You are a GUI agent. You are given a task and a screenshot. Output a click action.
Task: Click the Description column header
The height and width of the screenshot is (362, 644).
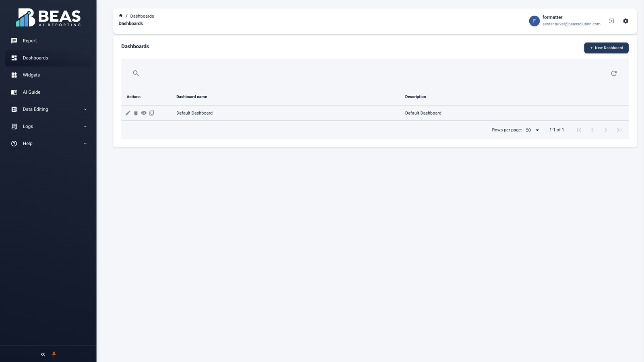[415, 97]
